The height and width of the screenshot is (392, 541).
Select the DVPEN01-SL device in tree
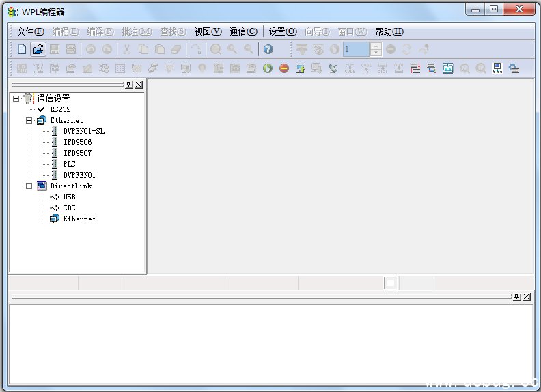point(83,131)
